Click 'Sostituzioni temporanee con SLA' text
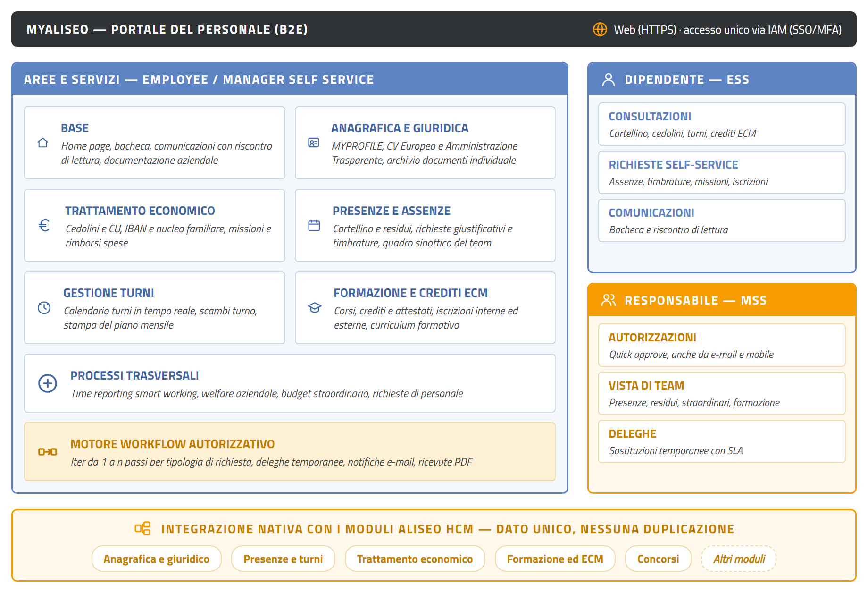Viewport: 868px width, 593px height. coord(676,451)
